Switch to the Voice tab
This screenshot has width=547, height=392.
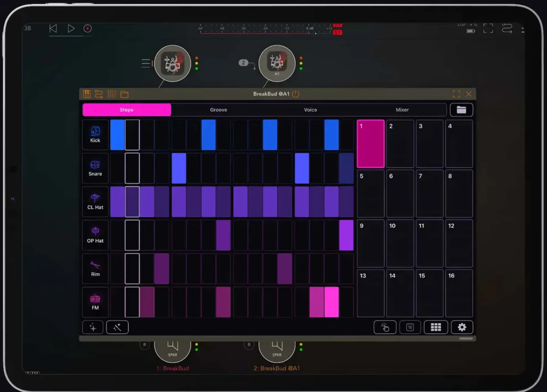pyautogui.click(x=310, y=110)
